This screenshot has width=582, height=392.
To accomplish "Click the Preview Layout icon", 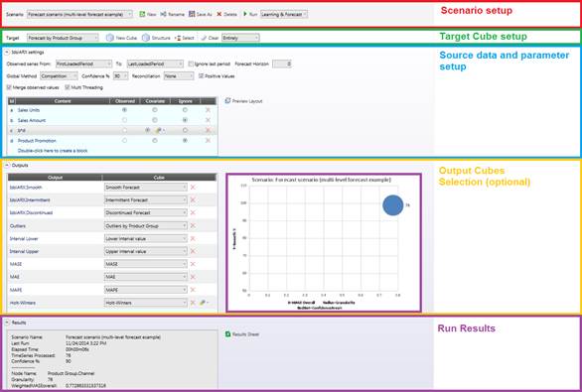I will tap(227, 101).
